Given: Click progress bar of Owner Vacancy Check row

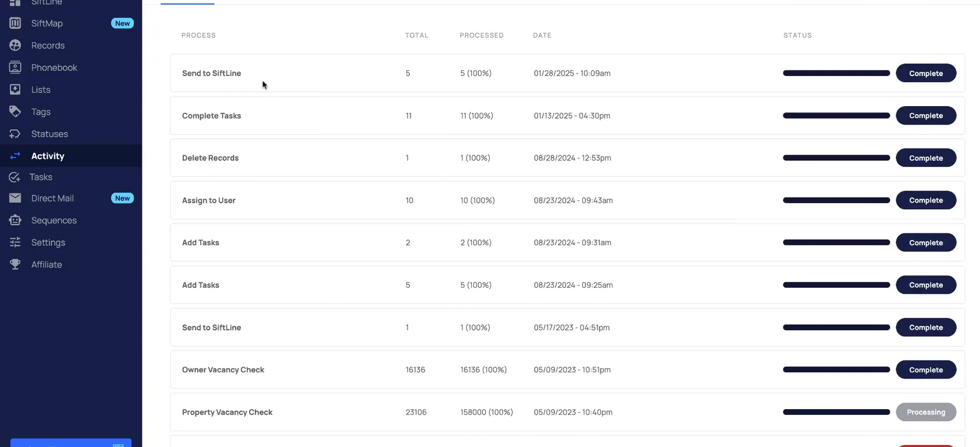Looking at the screenshot, I should (837, 369).
